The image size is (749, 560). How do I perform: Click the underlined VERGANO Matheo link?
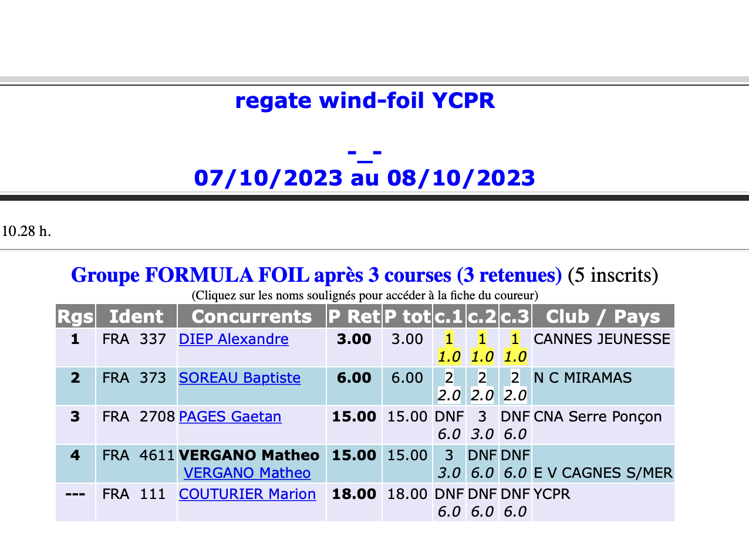tap(247, 473)
